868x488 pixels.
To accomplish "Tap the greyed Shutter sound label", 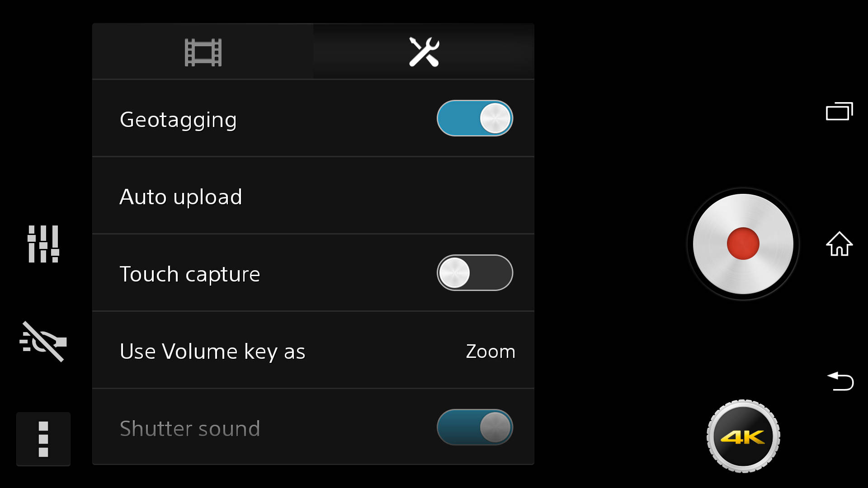I will coord(190,428).
